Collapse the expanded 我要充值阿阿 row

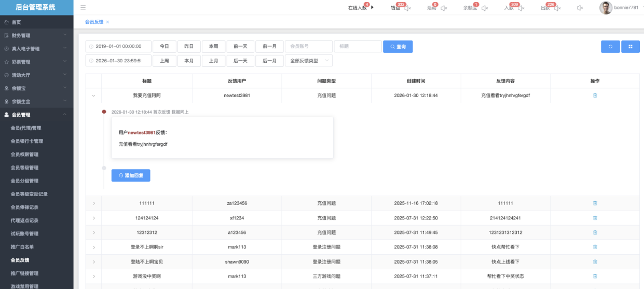93,95
